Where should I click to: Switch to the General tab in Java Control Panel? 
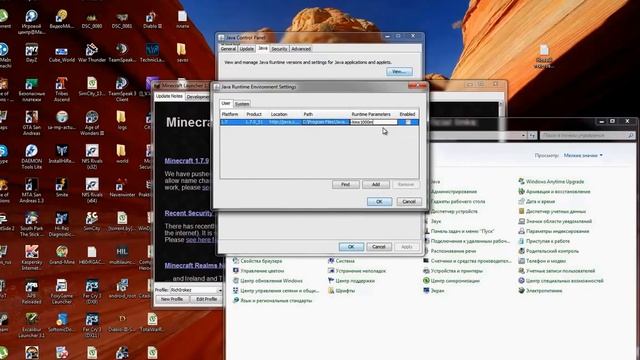click(228, 49)
